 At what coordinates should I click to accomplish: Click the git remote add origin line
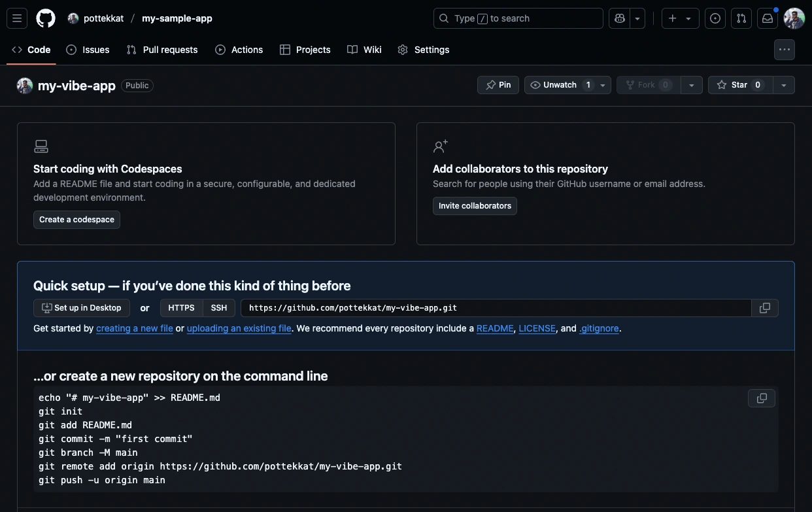click(x=220, y=466)
